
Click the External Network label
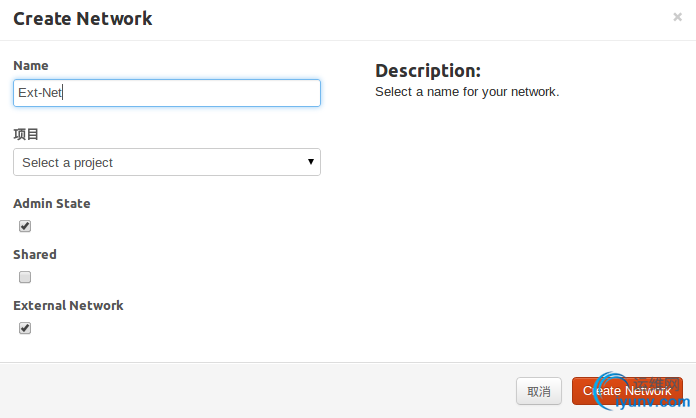68,305
